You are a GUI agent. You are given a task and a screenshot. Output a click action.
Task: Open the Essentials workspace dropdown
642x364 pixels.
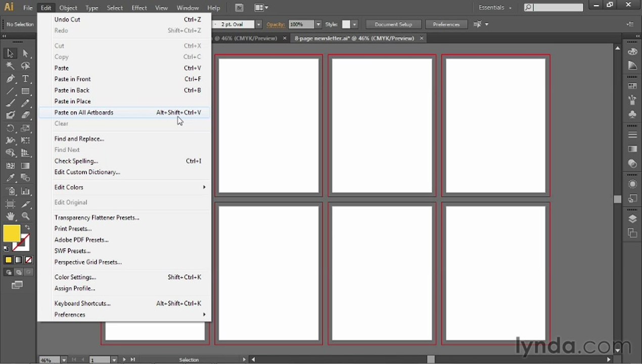point(495,8)
